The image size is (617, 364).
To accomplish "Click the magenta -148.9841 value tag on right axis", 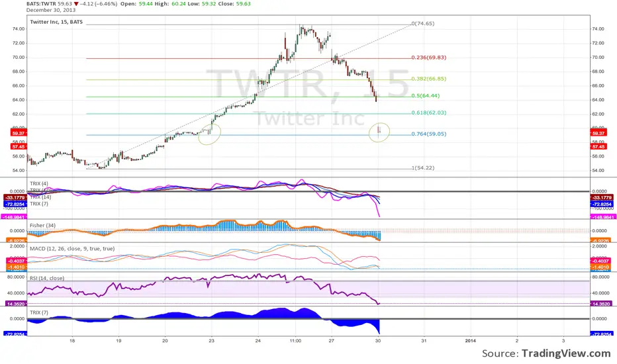I will 602,217.
